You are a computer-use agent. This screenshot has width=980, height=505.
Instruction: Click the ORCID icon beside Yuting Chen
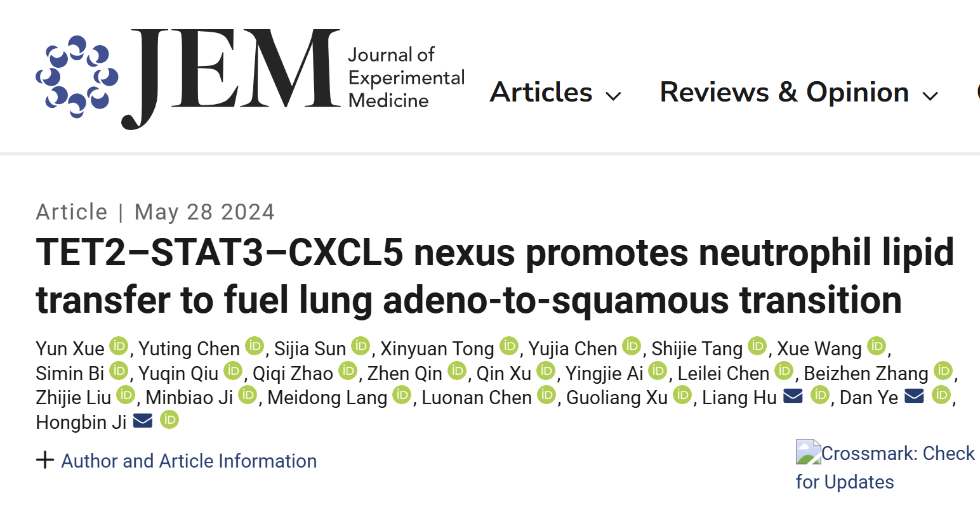click(x=255, y=346)
